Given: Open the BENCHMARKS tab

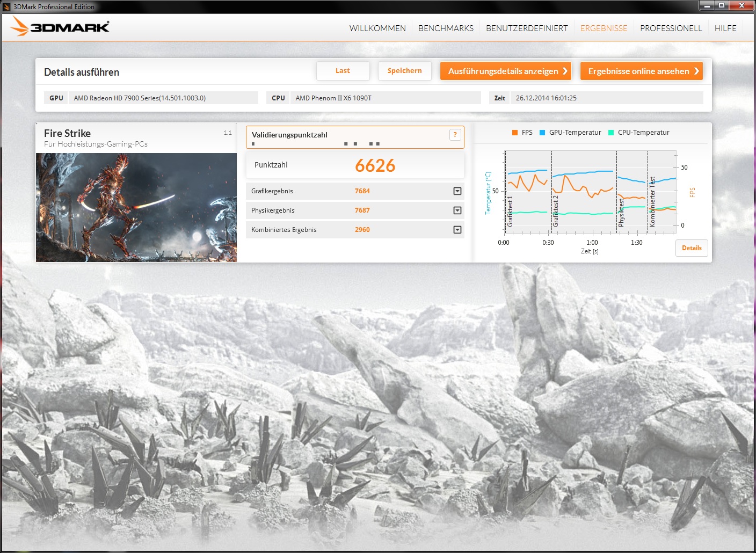Looking at the screenshot, I should click(x=446, y=28).
